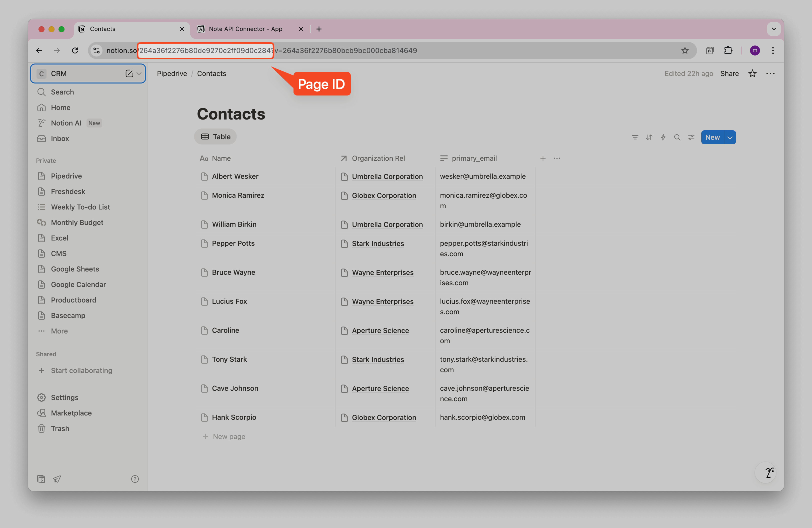
Task: Add a new property with the plus icon
Action: [x=543, y=158]
